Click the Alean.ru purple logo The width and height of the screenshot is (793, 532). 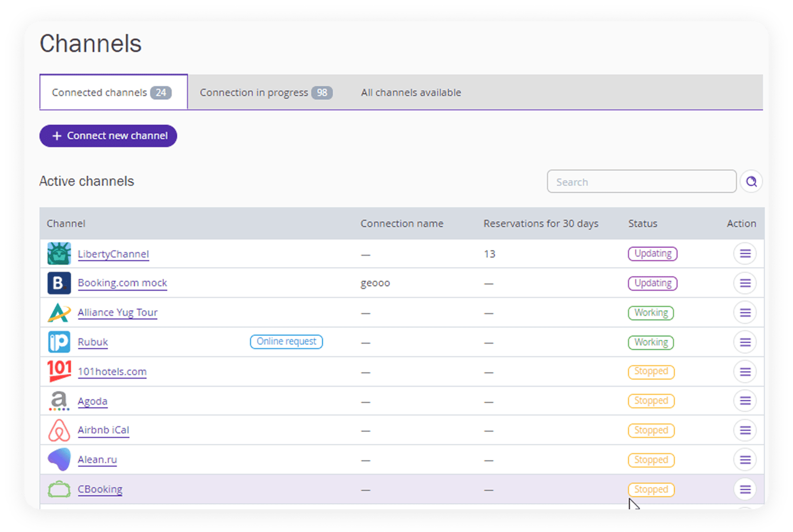[x=59, y=459]
